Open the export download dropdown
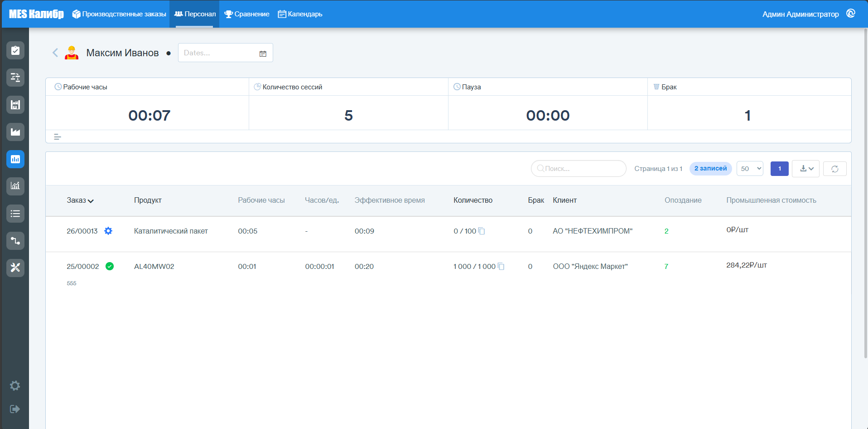The height and width of the screenshot is (429, 868). (x=805, y=169)
